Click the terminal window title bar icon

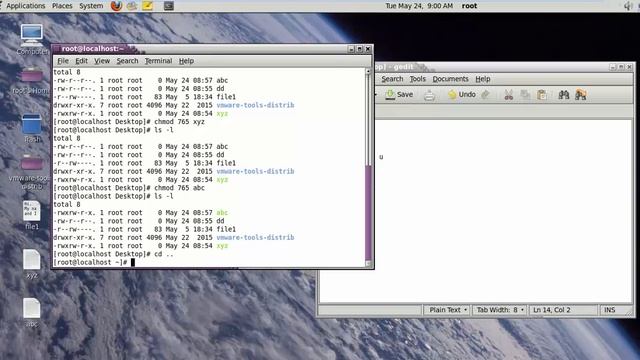(57, 49)
